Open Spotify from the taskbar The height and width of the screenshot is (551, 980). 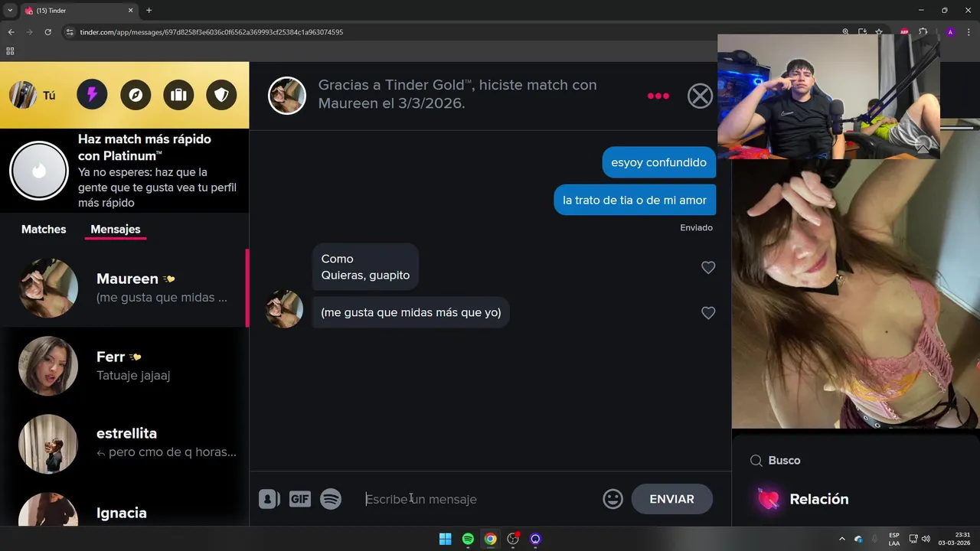point(468,539)
